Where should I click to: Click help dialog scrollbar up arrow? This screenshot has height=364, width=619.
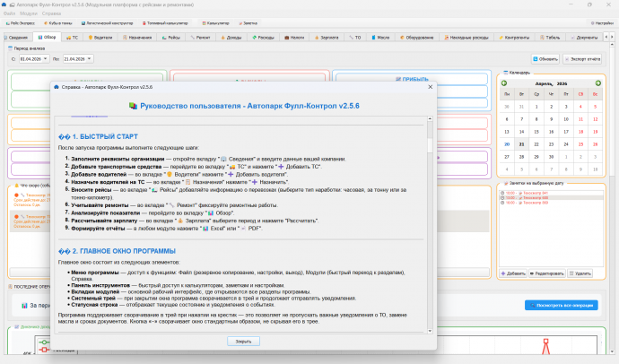[x=430, y=118]
